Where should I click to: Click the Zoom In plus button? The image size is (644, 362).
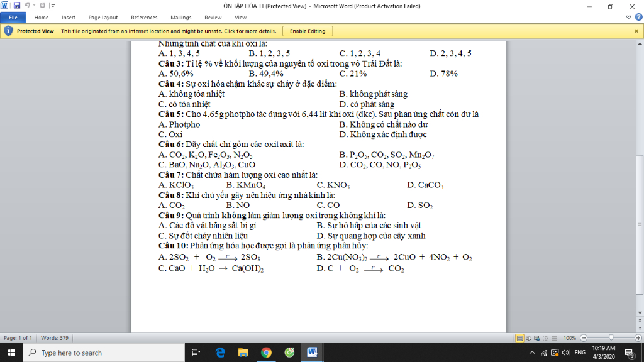point(638,338)
